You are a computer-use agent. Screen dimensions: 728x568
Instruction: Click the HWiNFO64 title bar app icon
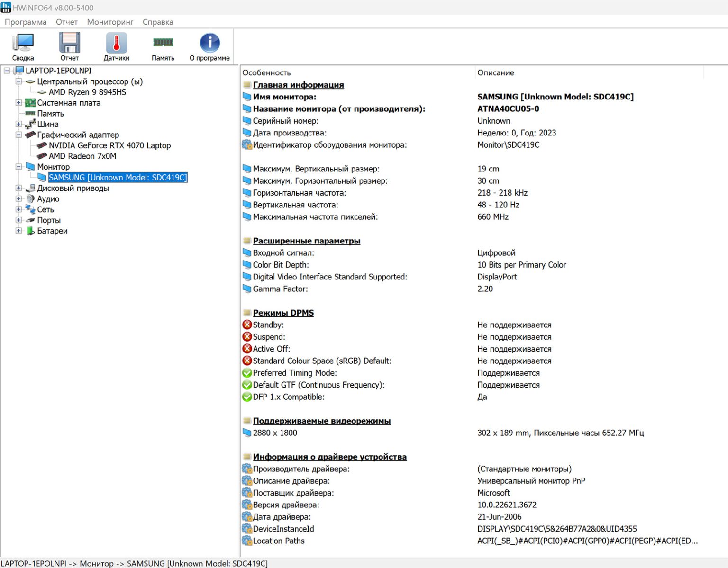click(6, 8)
